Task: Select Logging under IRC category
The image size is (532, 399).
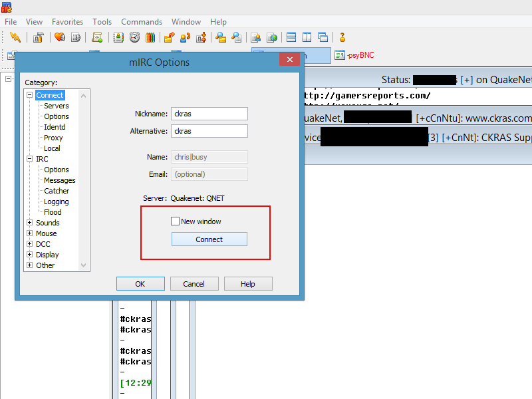Action: coord(57,201)
